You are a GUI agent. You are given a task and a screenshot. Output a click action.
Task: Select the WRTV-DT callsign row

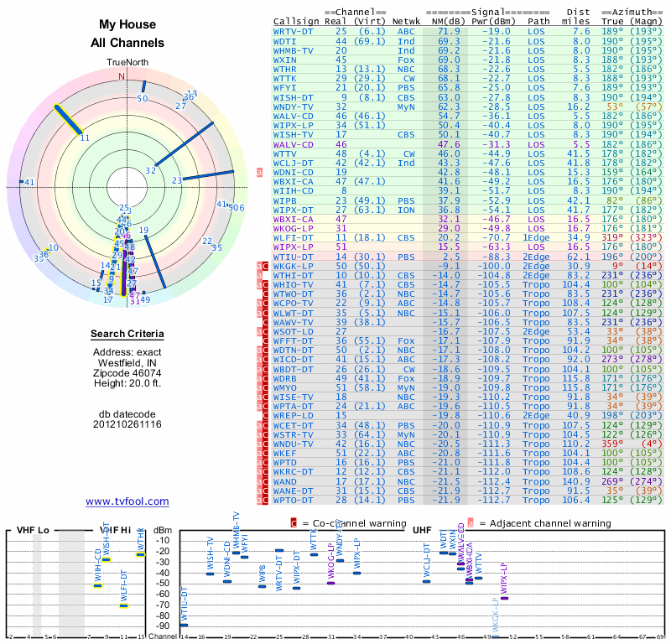(x=468, y=32)
